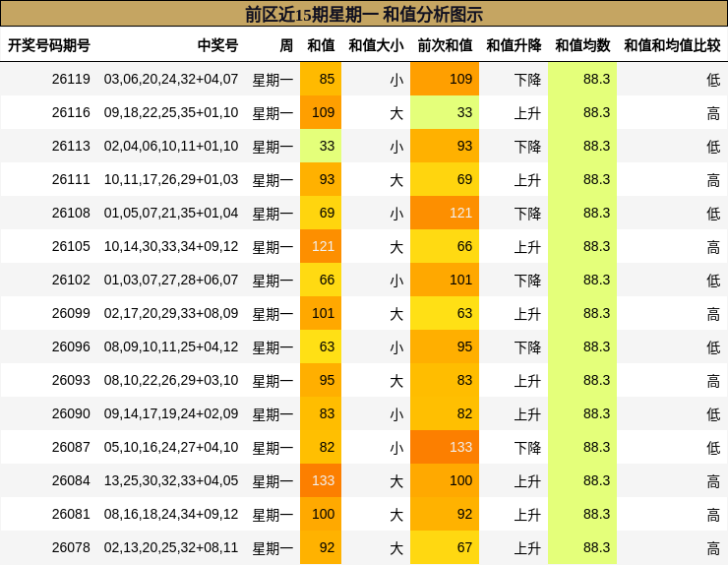The image size is (728, 565).
Task: Select issue number 26093
Action: point(71,380)
